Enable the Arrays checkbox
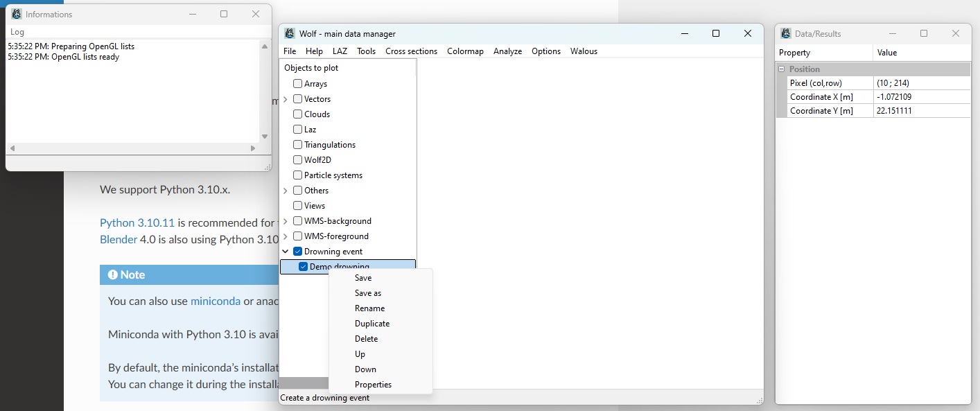This screenshot has height=411, width=980. click(x=297, y=84)
